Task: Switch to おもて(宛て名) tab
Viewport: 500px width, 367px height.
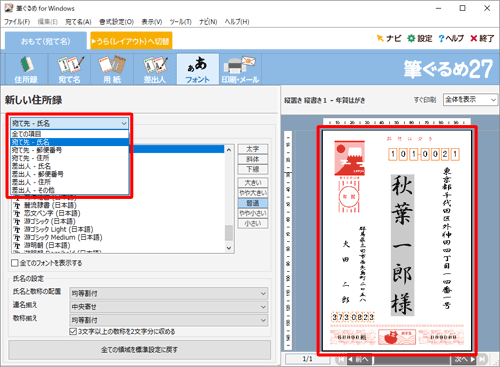Action: point(46,41)
